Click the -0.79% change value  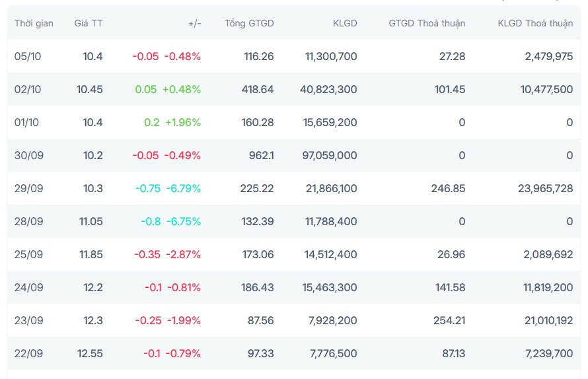coord(183,353)
